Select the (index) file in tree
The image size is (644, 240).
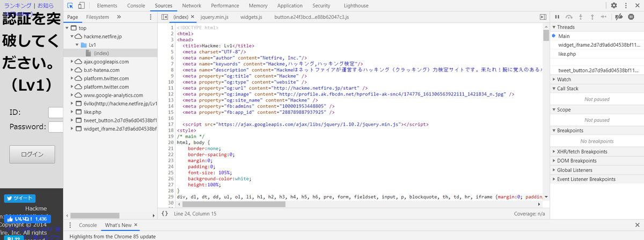coord(101,53)
